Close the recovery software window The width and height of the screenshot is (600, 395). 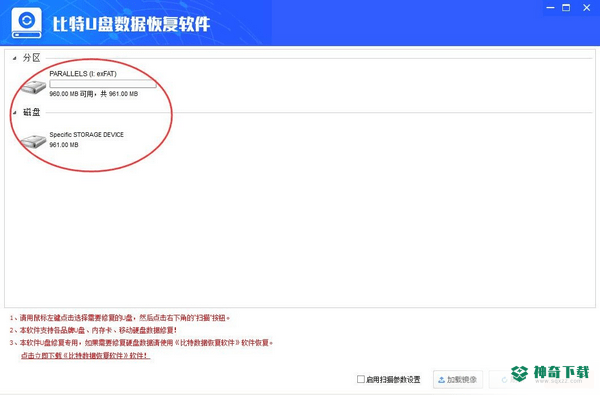click(586, 8)
